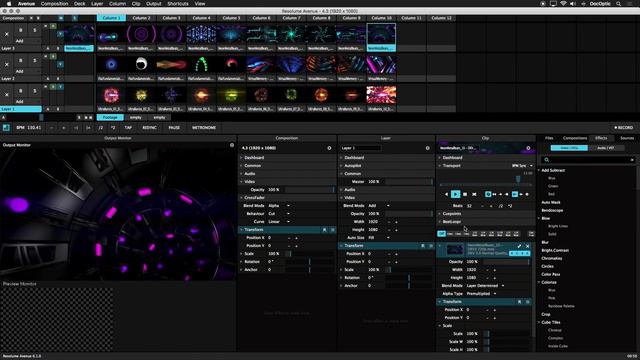This screenshot has width=640, height=360.
Task: Double the BPM with *2 button
Action: [x=113, y=128]
